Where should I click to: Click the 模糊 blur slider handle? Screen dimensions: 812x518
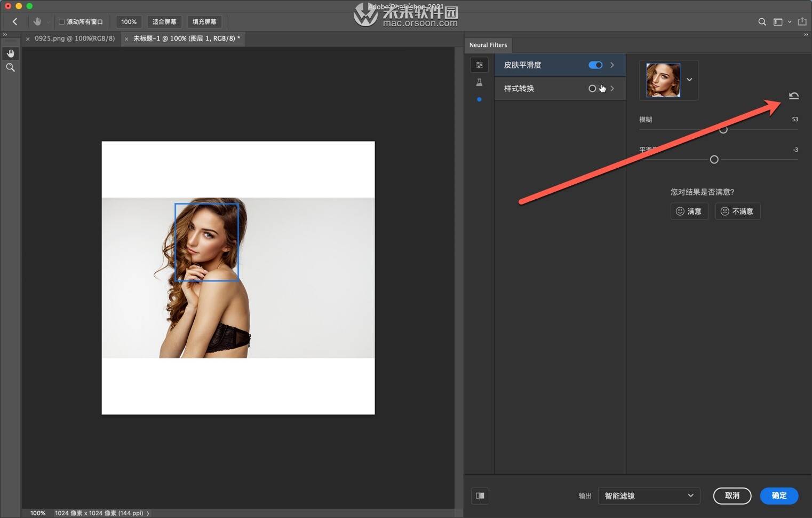[x=723, y=130]
